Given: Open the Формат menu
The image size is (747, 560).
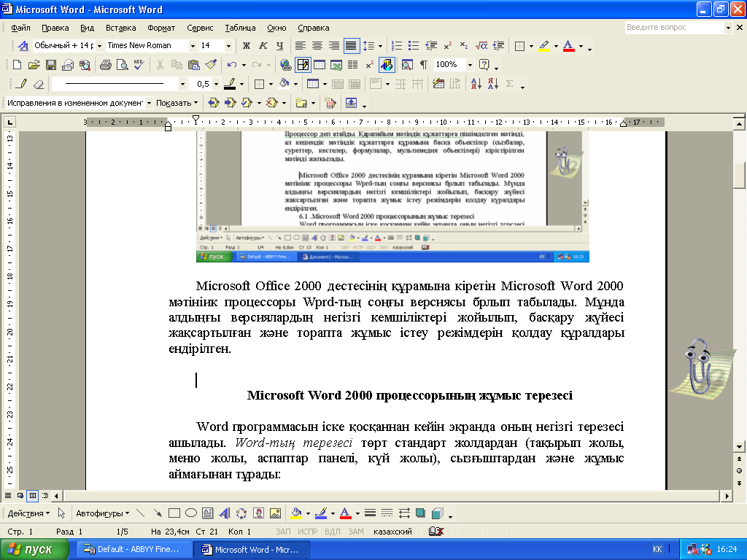Looking at the screenshot, I should 161,28.
